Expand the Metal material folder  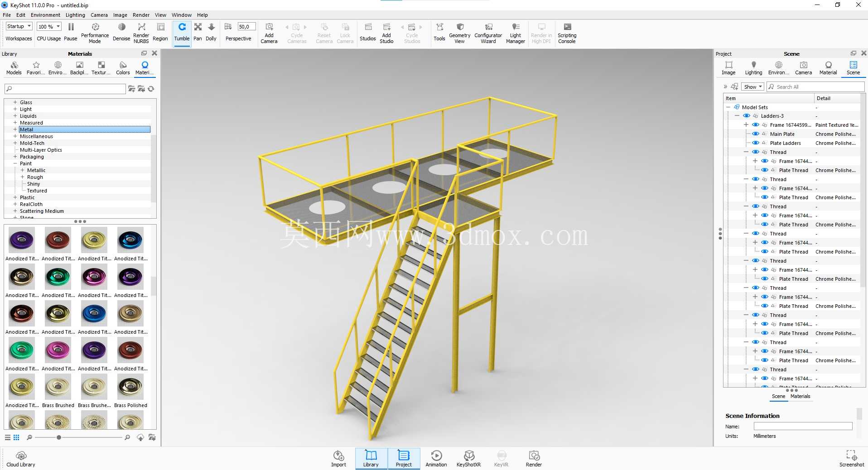click(x=15, y=129)
